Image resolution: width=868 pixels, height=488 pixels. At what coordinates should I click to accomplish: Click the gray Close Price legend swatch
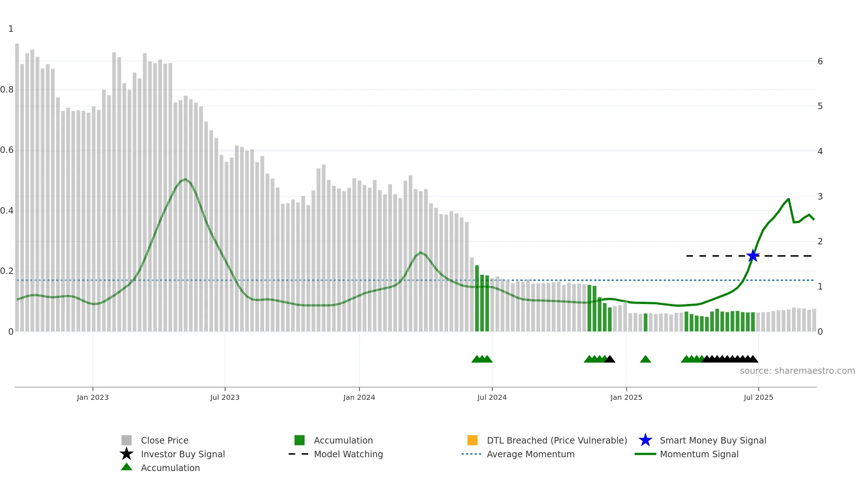tap(127, 440)
